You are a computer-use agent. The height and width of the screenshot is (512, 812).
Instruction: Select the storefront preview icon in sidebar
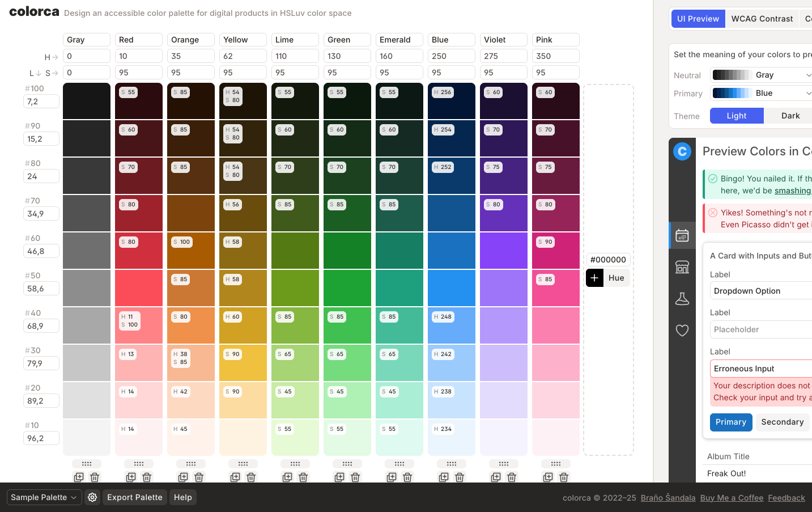point(682,266)
